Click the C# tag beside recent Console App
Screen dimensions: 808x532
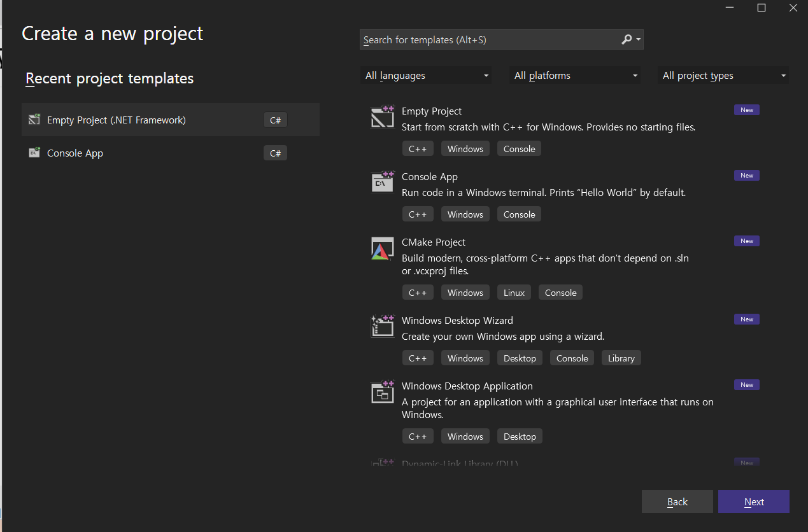point(275,153)
